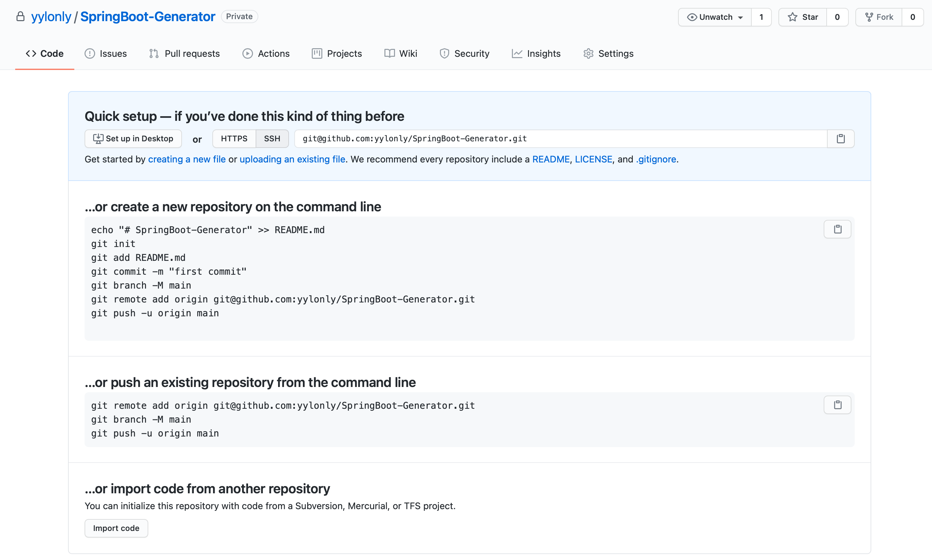Open the Code tab
The height and width of the screenshot is (560, 932).
pyautogui.click(x=45, y=53)
